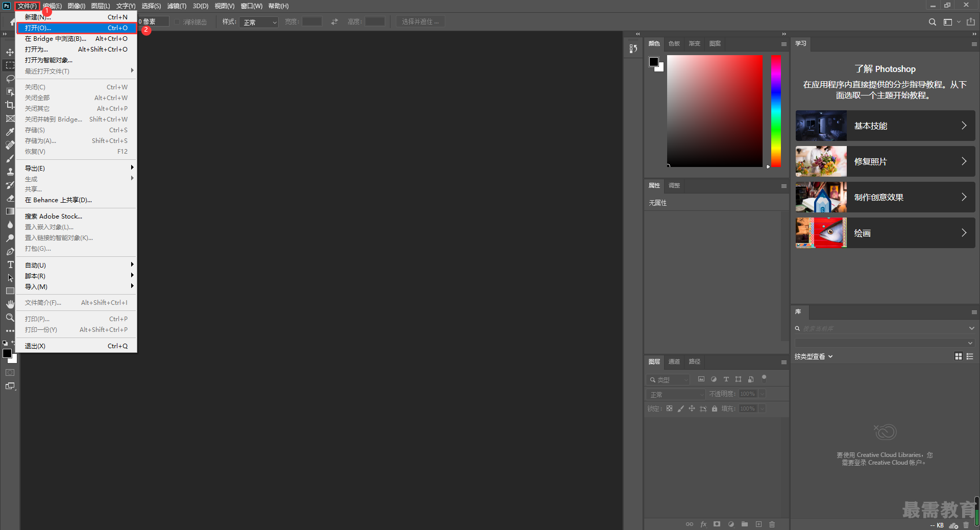Select the Pen tool
This screenshot has height=530, width=980.
point(10,251)
